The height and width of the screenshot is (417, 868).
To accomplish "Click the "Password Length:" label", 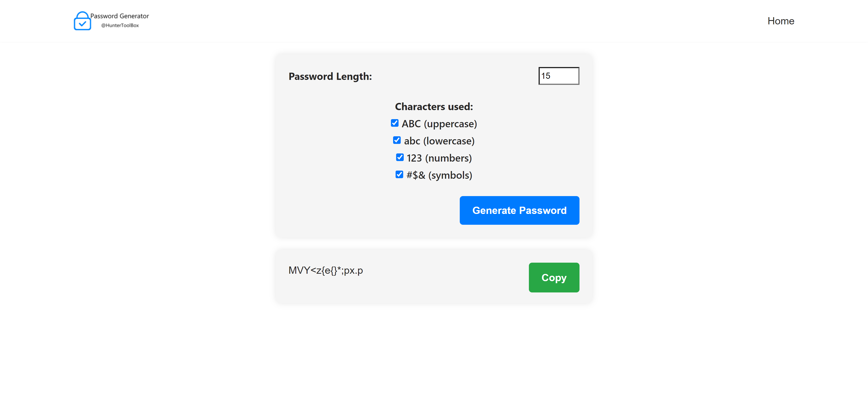I will click(x=330, y=76).
